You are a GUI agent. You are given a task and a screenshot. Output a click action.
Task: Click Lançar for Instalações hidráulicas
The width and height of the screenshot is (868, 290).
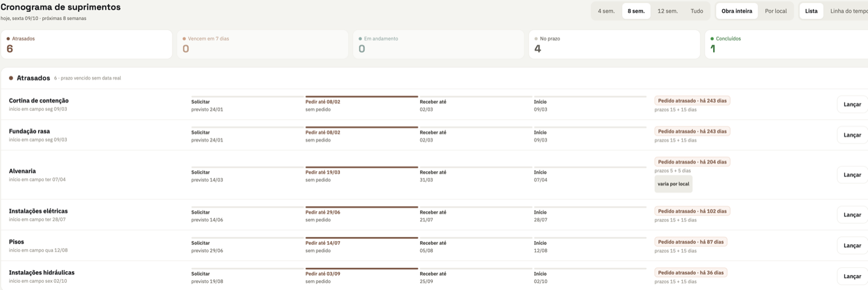pyautogui.click(x=852, y=276)
